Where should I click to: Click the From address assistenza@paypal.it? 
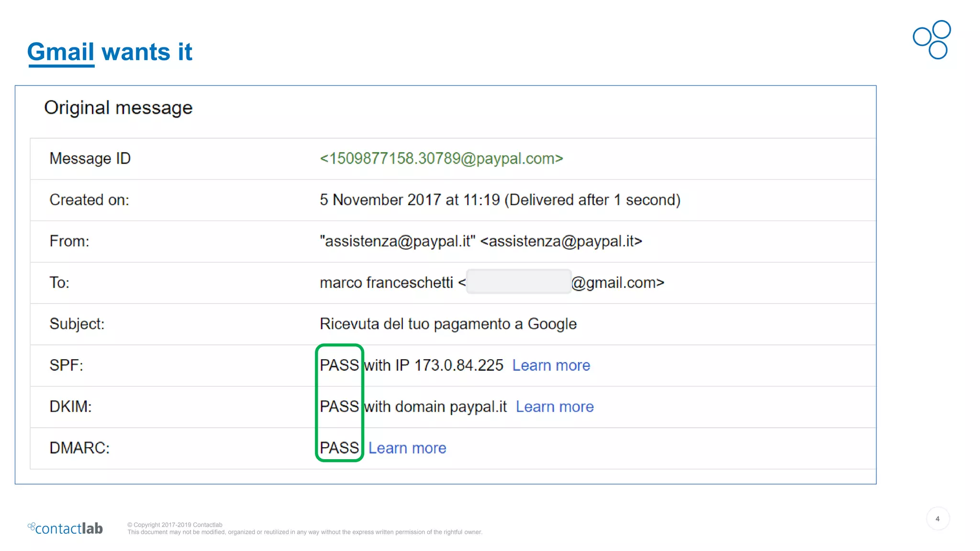click(x=481, y=241)
